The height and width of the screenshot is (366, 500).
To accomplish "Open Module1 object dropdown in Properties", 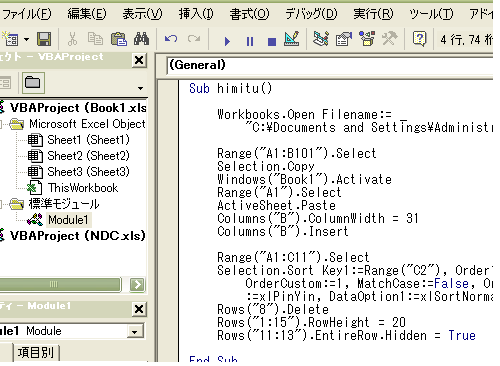I will (135, 332).
